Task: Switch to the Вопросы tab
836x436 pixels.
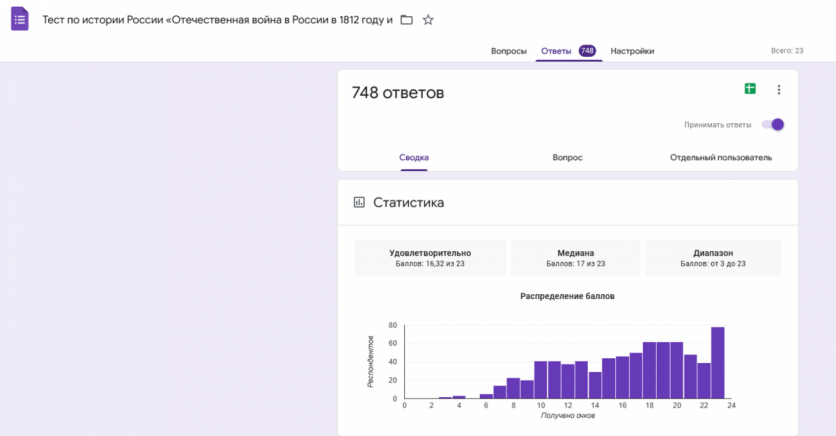Action: (508, 51)
